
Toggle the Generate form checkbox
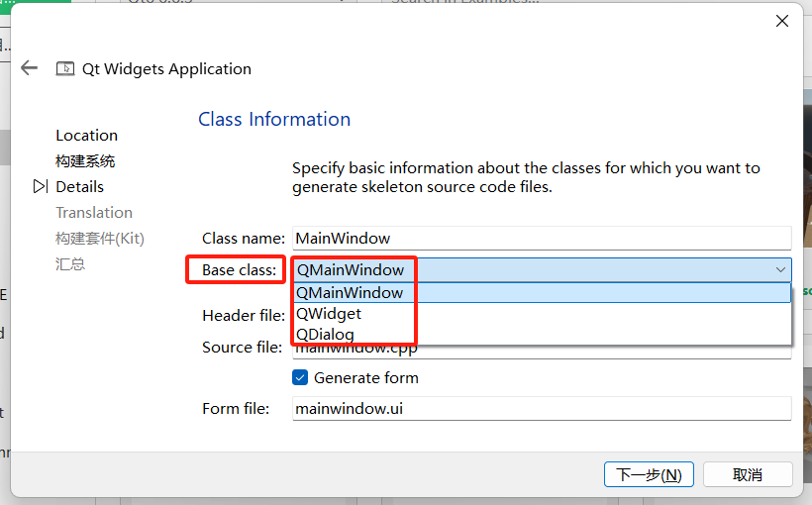click(300, 377)
